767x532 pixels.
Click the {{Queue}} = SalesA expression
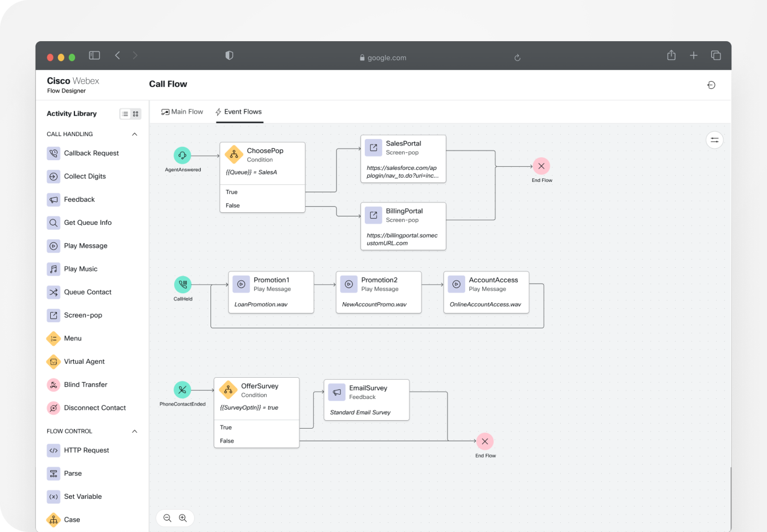[x=252, y=172]
